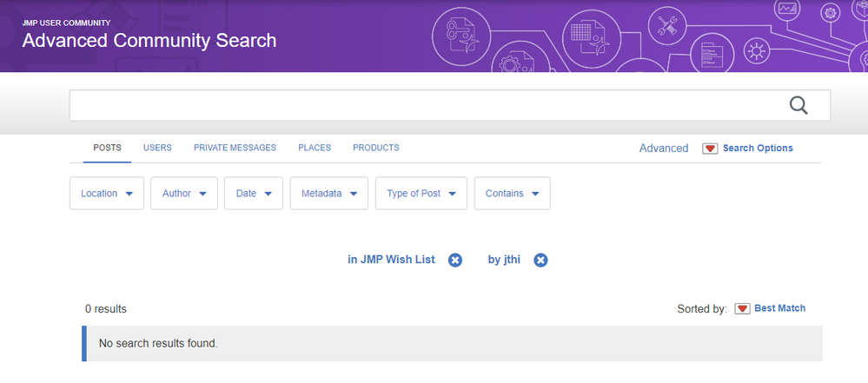Focus the community search input field

[449, 105]
